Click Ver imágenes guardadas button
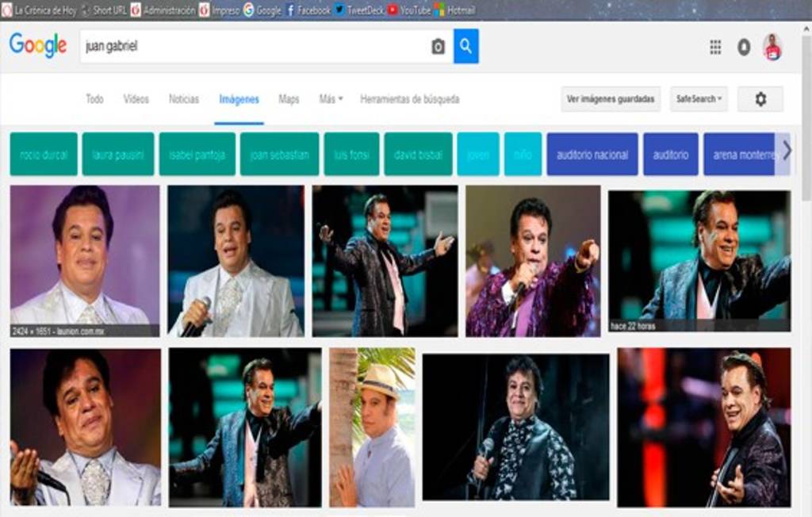Image resolution: width=812 pixels, height=517 pixels. click(611, 99)
